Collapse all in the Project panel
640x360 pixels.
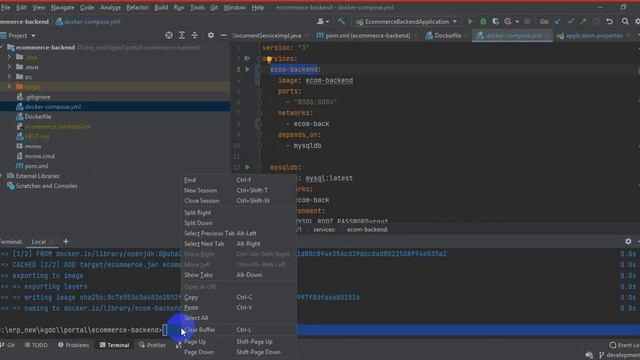195,36
